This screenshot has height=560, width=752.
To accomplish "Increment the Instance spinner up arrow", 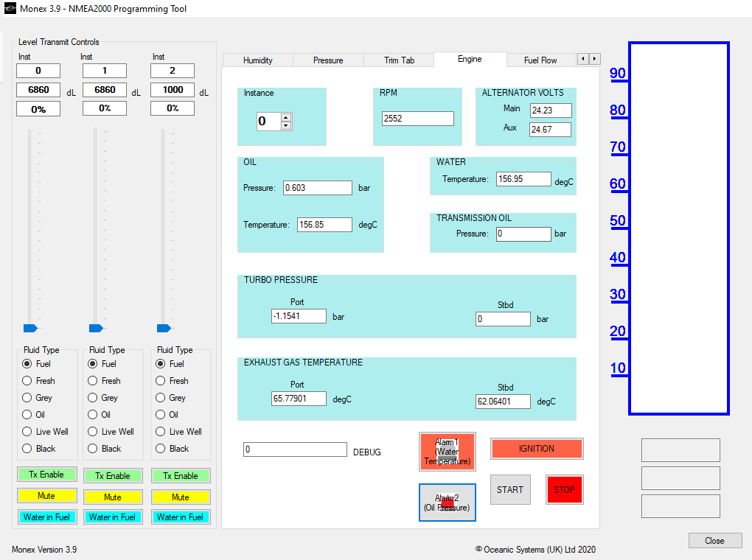I will [x=286, y=117].
